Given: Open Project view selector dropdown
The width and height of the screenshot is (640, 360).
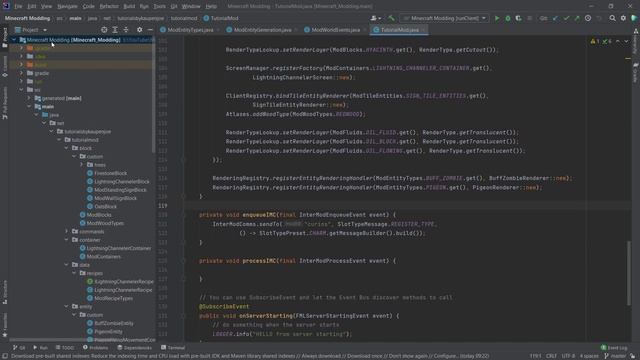Looking at the screenshot, I should point(31,30).
